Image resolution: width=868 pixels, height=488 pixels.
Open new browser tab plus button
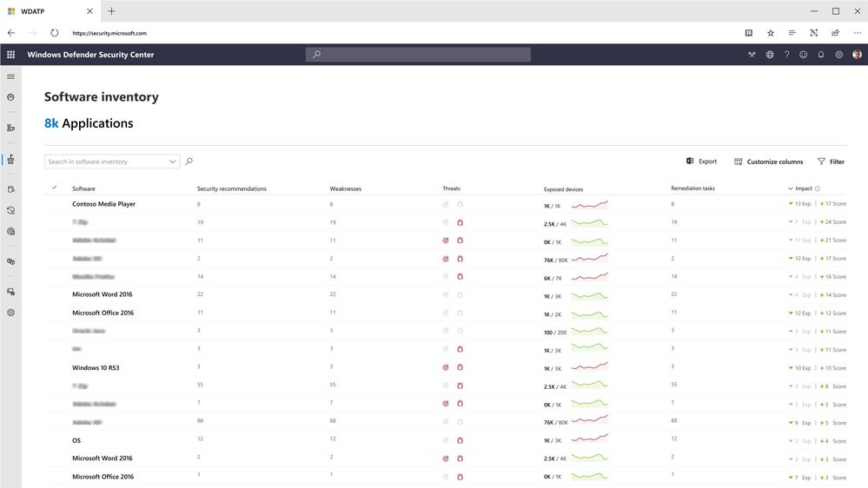[x=111, y=11]
